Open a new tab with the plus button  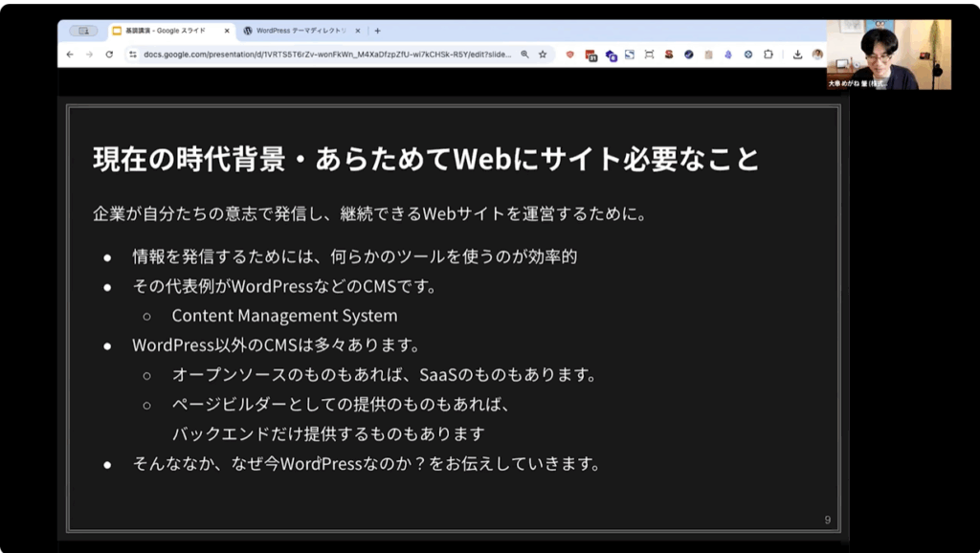coord(377,31)
